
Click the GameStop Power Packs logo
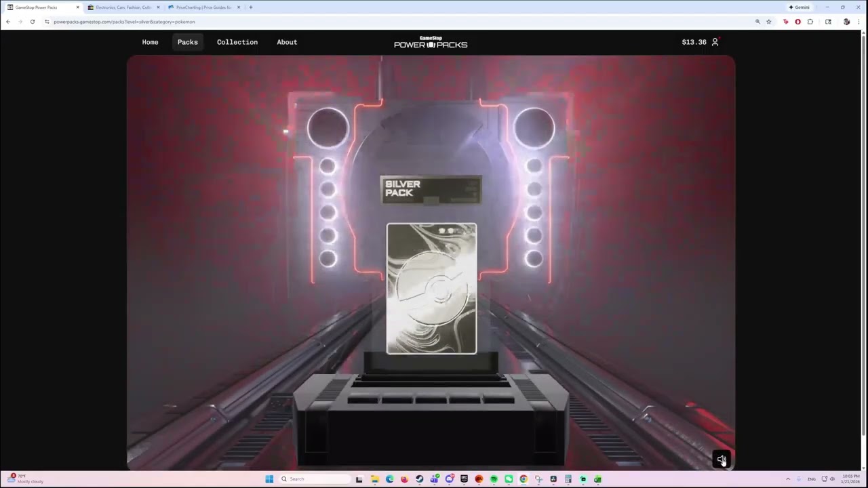click(x=431, y=42)
